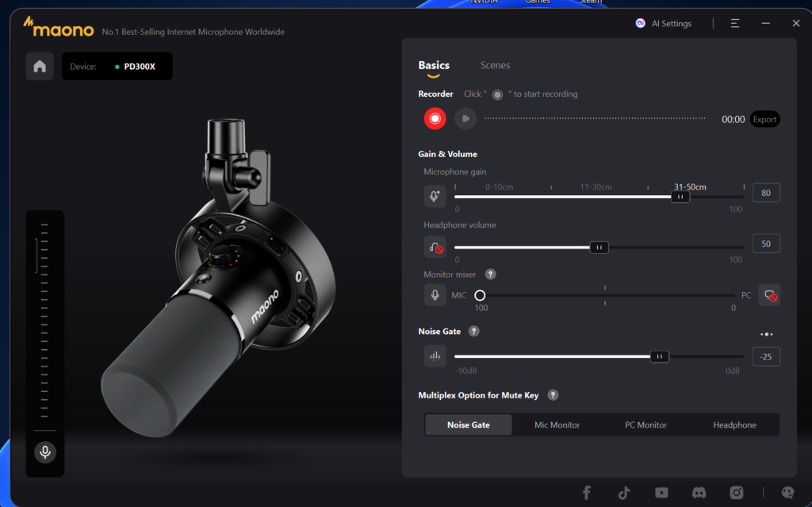This screenshot has height=507, width=812.
Task: Click the Noise Gate icon button
Action: point(435,356)
